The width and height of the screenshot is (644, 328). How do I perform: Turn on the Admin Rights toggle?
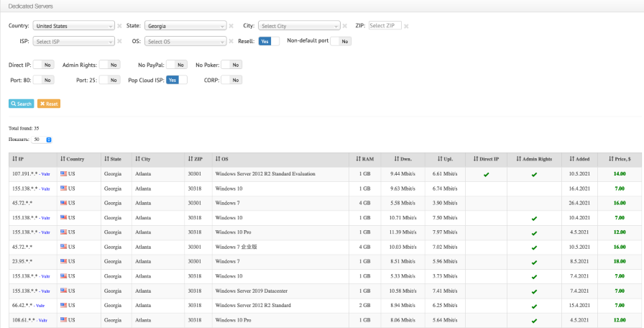point(109,65)
